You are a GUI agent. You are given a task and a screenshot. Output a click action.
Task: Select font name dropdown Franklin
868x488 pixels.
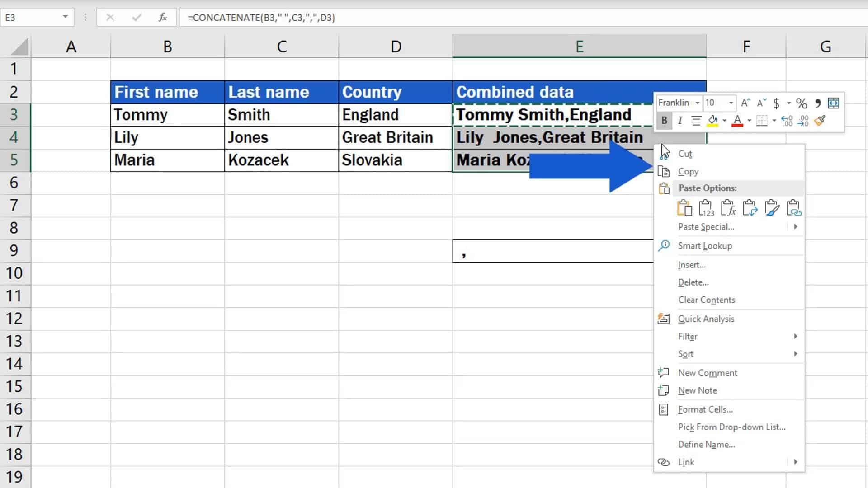[x=678, y=102]
